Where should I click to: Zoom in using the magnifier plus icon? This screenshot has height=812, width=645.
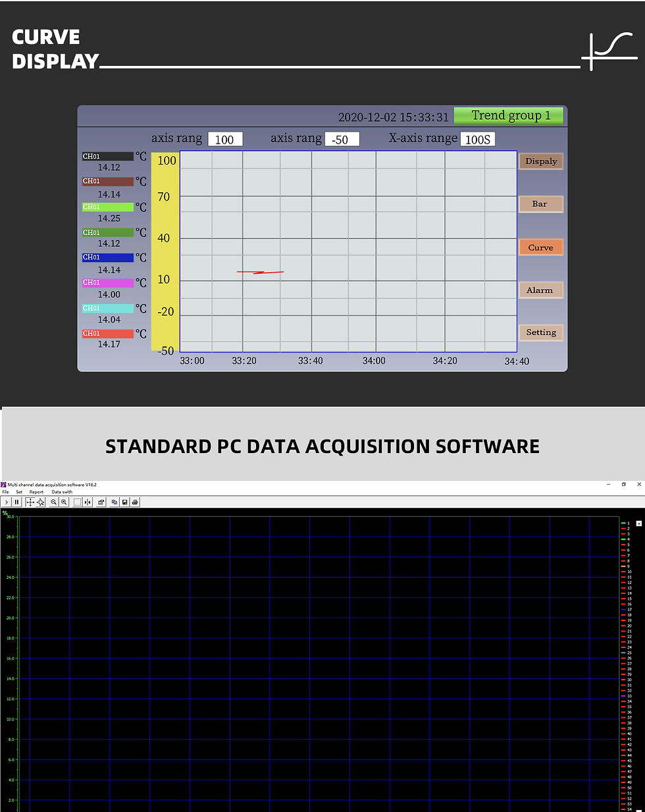pyautogui.click(x=64, y=502)
